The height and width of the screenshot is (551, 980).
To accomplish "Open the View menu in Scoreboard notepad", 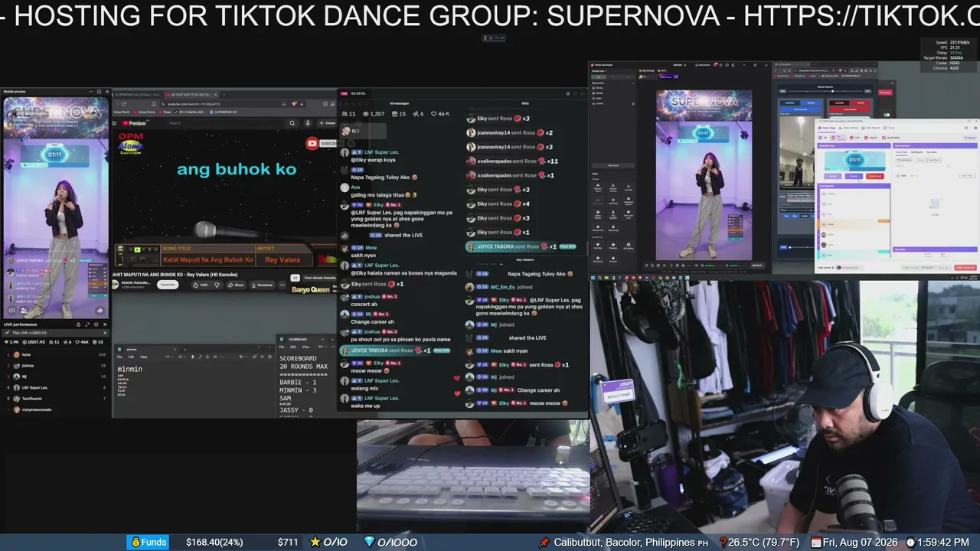I will pos(305,347).
